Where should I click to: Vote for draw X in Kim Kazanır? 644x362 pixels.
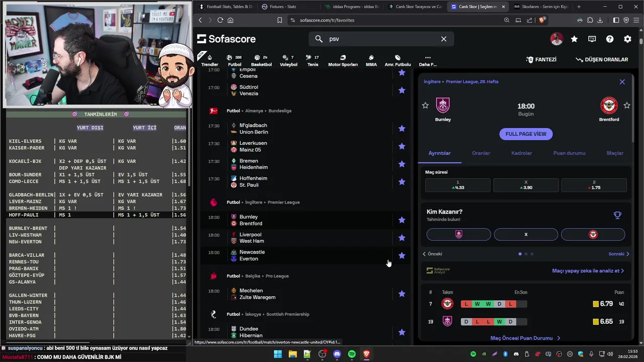click(526, 234)
